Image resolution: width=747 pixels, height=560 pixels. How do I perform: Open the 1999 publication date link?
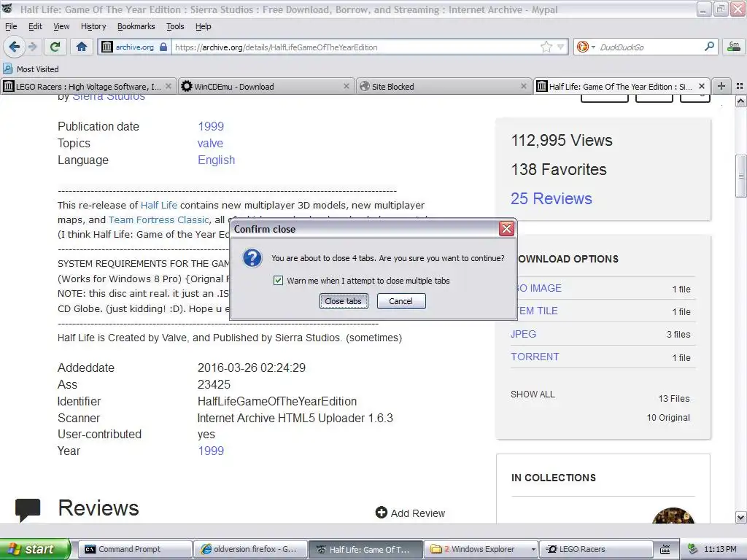click(211, 126)
